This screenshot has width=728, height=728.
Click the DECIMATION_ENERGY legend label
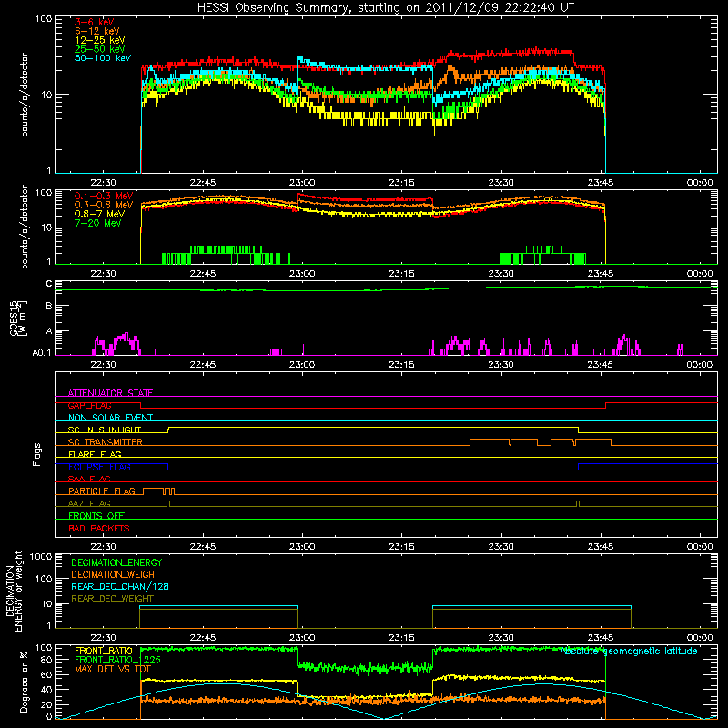(x=116, y=562)
